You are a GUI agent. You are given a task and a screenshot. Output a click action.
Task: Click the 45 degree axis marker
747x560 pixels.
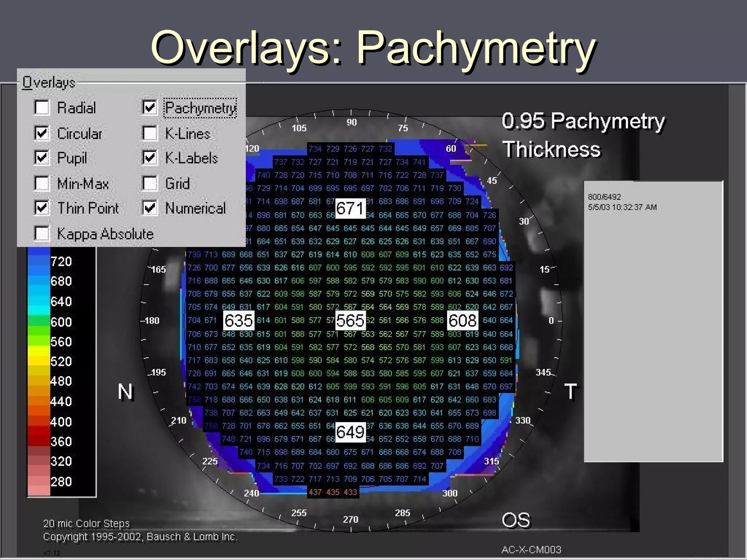click(492, 180)
